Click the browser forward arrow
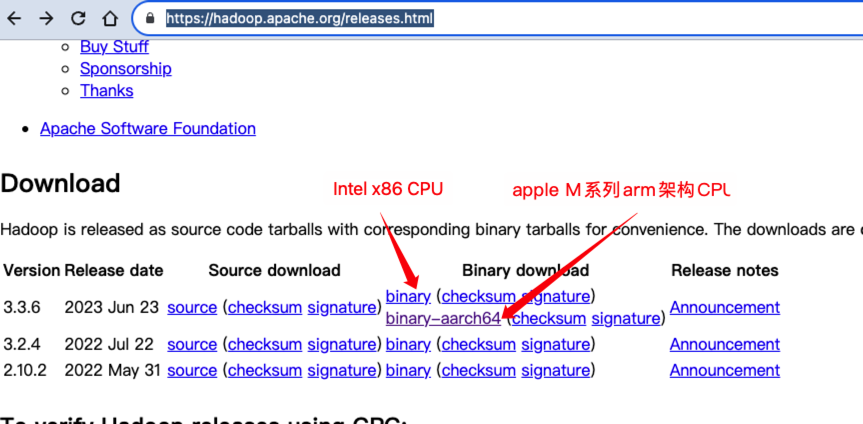863x424 pixels. click(46, 19)
